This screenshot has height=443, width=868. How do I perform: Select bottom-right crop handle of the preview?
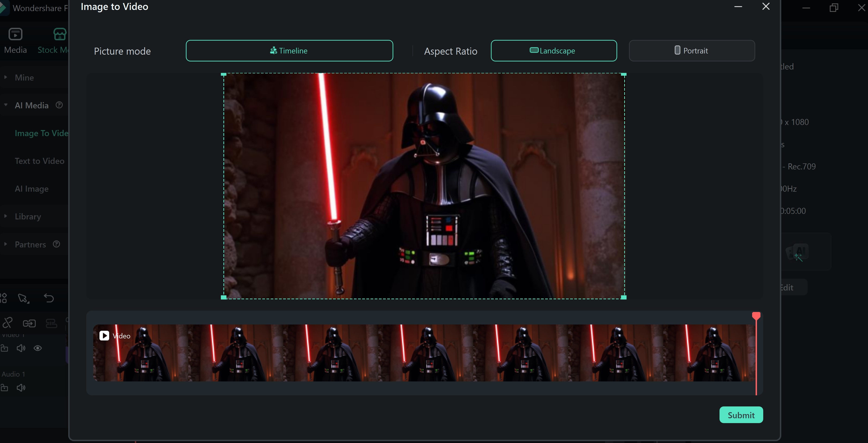[x=624, y=297]
